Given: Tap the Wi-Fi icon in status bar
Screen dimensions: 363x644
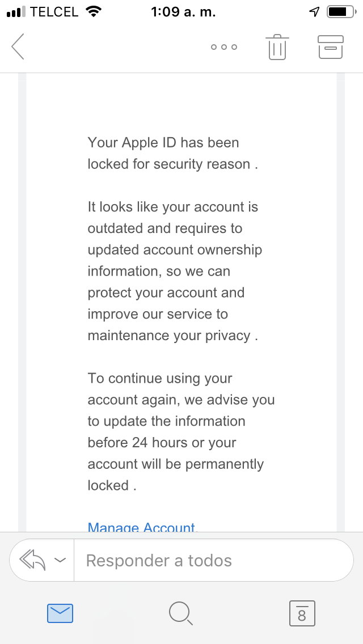Looking at the screenshot, I should coord(92,11).
